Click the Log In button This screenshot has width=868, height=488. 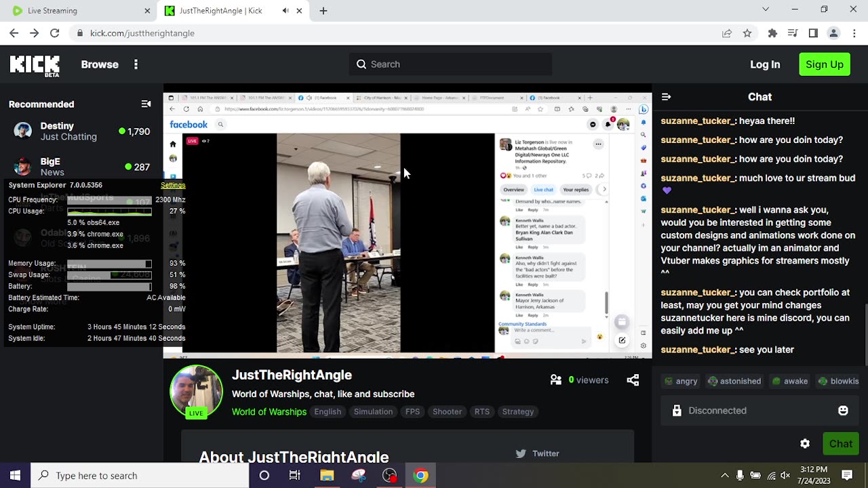765,64
